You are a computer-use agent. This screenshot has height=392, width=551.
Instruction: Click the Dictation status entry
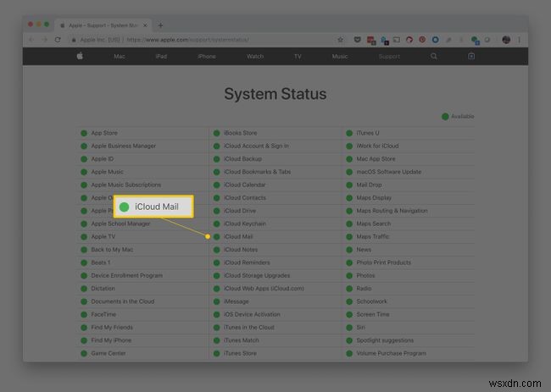[x=103, y=289]
